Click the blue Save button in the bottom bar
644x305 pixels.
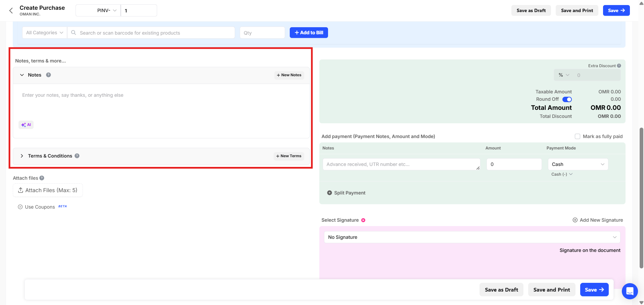pyautogui.click(x=594, y=290)
